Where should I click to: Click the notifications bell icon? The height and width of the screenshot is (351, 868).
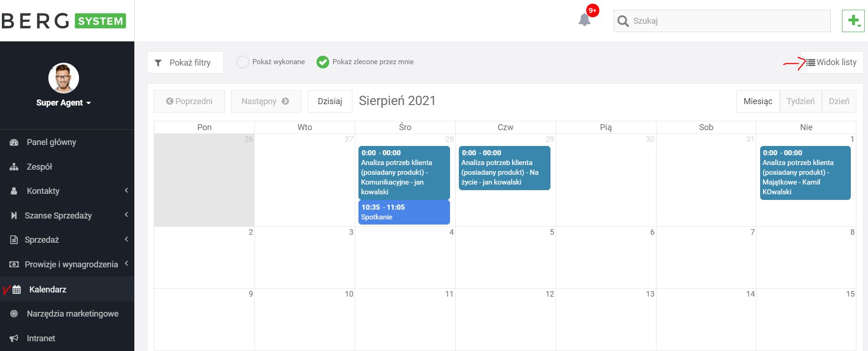click(584, 20)
